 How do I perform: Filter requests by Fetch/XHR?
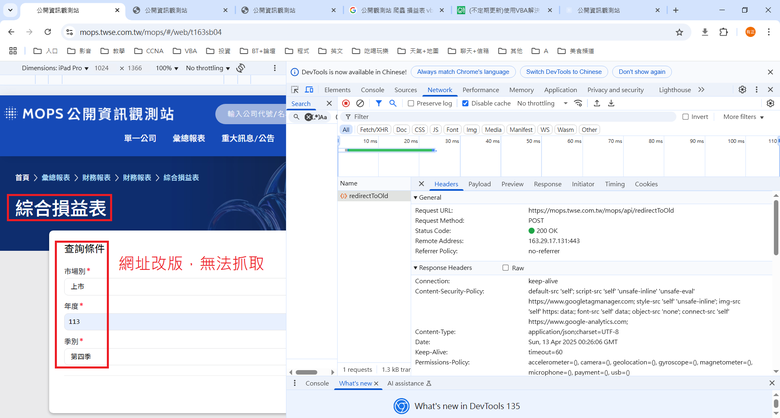374,130
